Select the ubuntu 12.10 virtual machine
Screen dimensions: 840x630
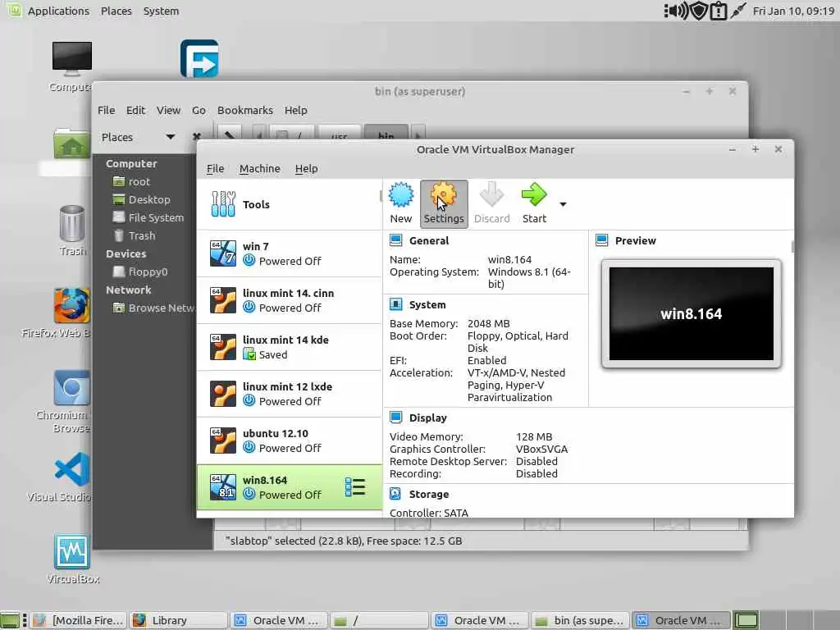point(290,441)
